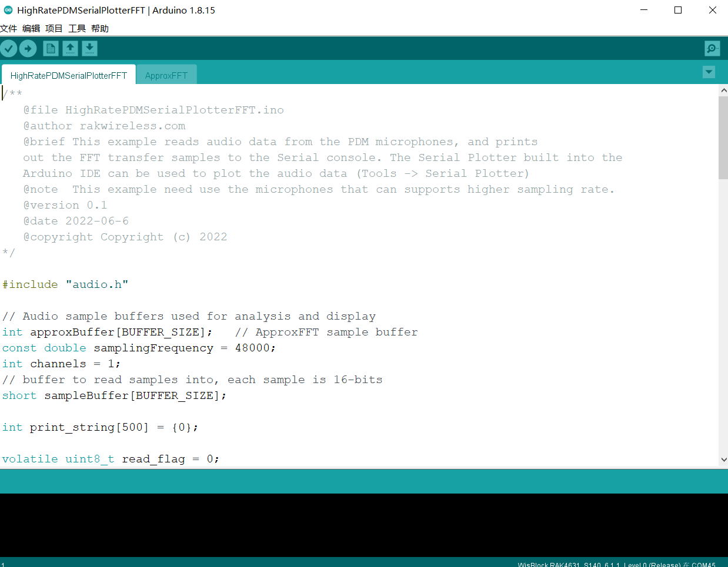Click the black console output area

point(364,525)
